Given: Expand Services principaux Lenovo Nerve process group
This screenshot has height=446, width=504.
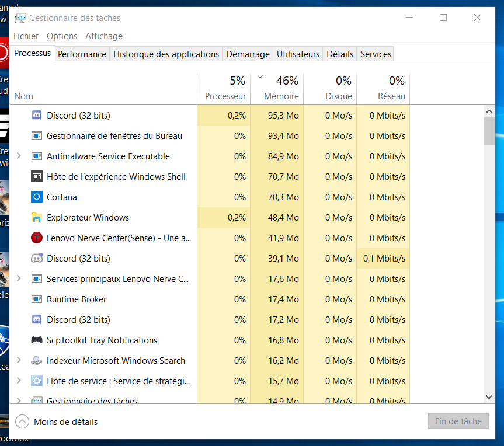Looking at the screenshot, I should coord(19,278).
